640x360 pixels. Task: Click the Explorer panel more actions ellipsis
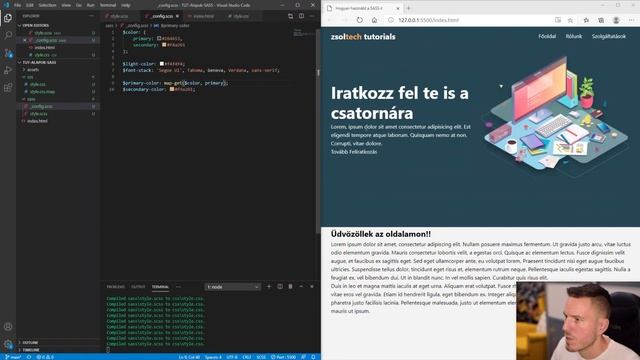(x=91, y=16)
